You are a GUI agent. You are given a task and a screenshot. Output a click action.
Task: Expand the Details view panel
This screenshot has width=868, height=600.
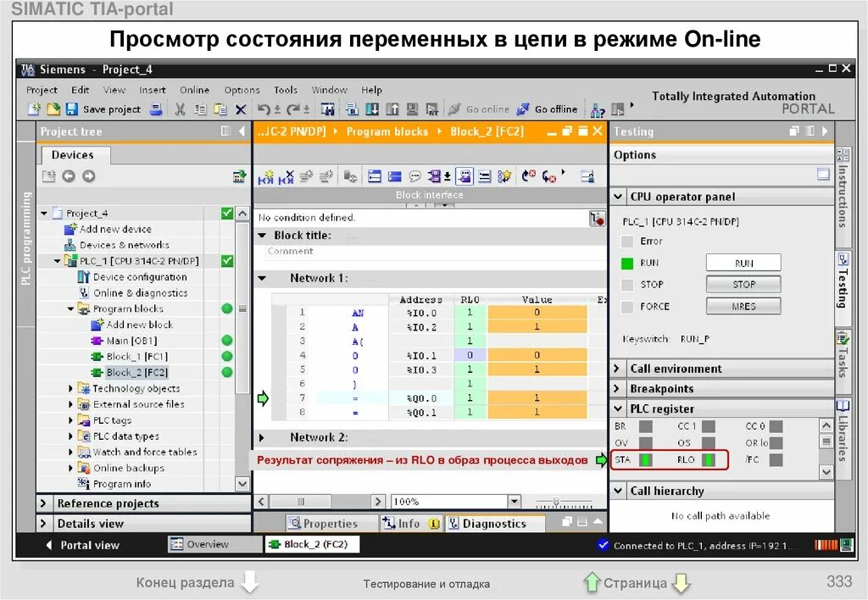45,524
